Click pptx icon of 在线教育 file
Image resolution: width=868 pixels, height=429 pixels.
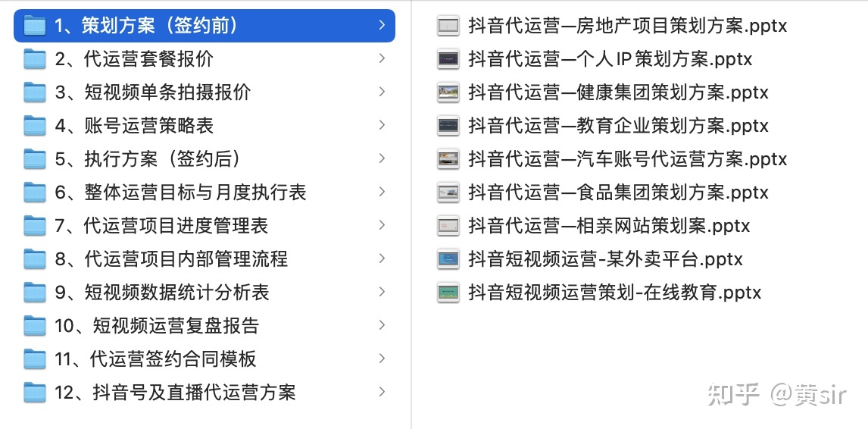click(x=448, y=293)
